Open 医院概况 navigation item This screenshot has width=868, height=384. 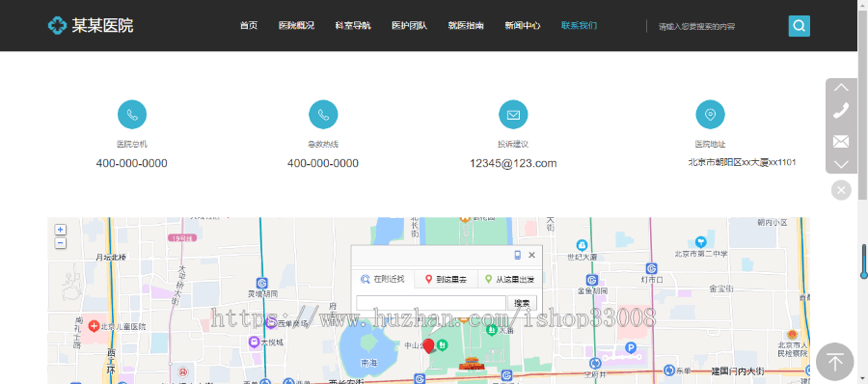pyautogui.click(x=296, y=25)
